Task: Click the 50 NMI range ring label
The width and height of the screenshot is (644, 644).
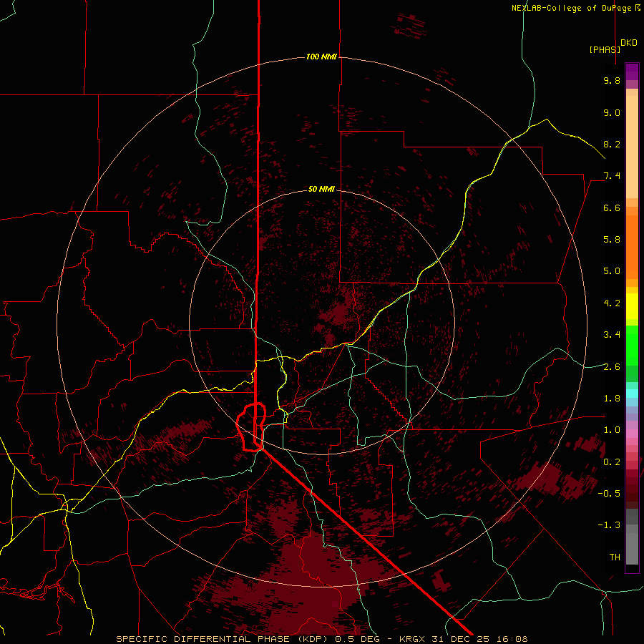Action: [x=321, y=189]
